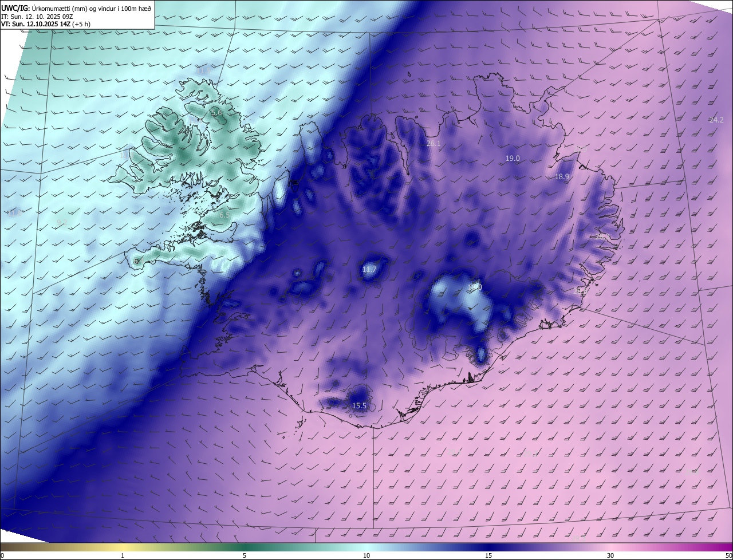Click the 9.2 value over the sea
The width and height of the screenshot is (733, 560).
(x=62, y=222)
